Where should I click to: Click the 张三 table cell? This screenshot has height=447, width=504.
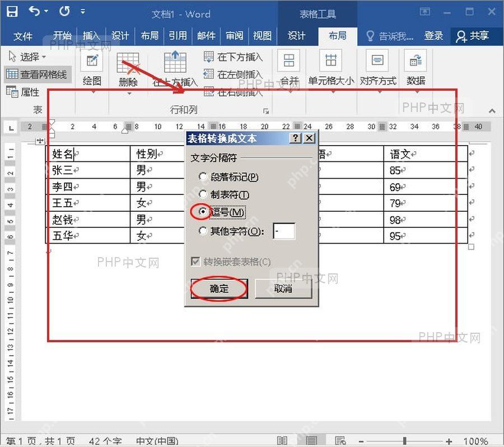[x=88, y=170]
